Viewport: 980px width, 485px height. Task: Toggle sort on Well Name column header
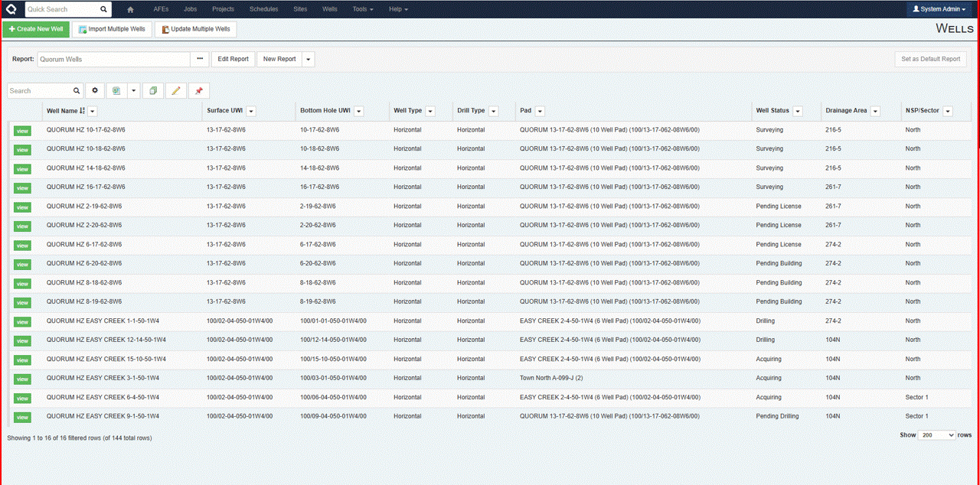(x=62, y=111)
